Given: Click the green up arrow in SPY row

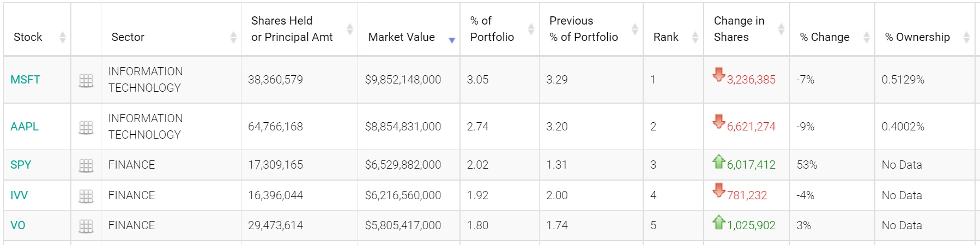Looking at the screenshot, I should pyautogui.click(x=718, y=162).
